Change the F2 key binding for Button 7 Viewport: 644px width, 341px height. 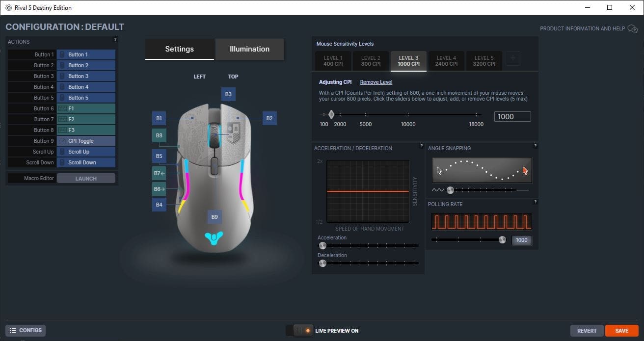(86, 119)
